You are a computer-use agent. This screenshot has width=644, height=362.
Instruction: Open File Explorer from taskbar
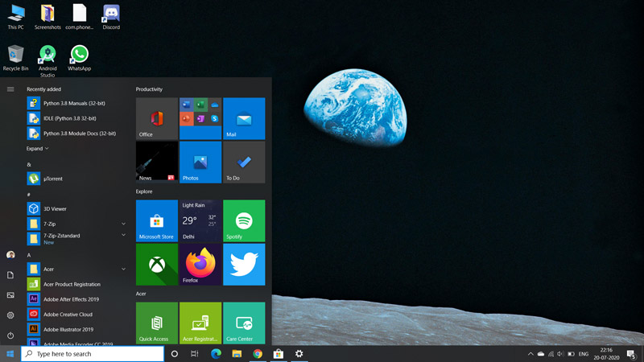[237, 354]
